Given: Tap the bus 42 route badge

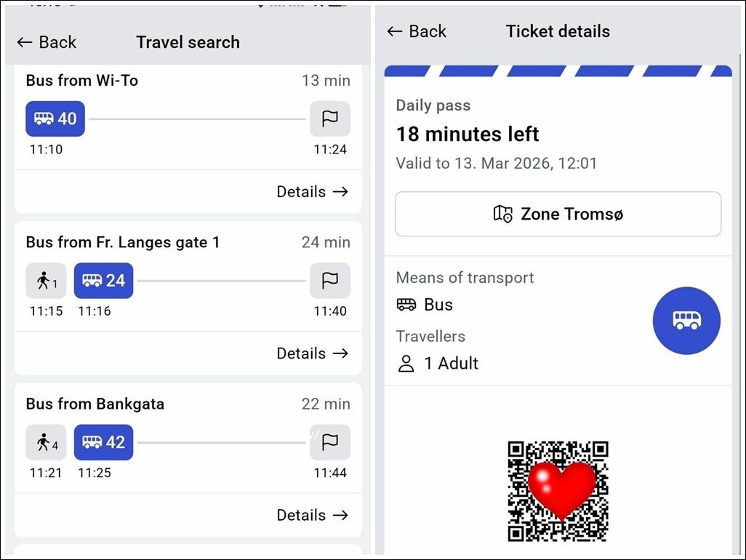Looking at the screenshot, I should click(103, 442).
